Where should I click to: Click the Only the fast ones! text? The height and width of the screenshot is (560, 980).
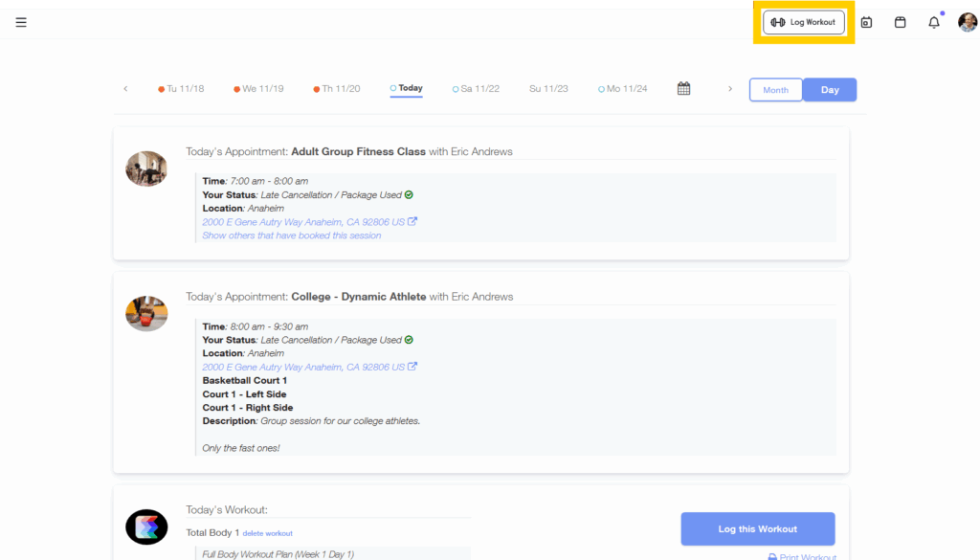240,448
